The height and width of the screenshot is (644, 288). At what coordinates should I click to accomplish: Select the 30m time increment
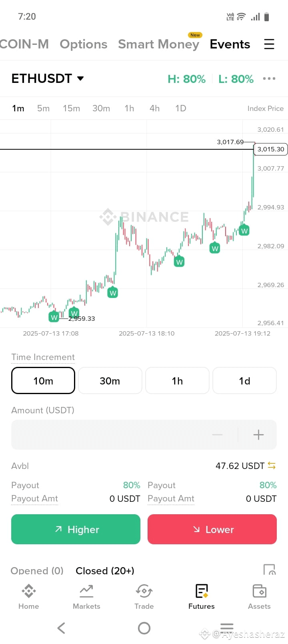click(x=110, y=380)
